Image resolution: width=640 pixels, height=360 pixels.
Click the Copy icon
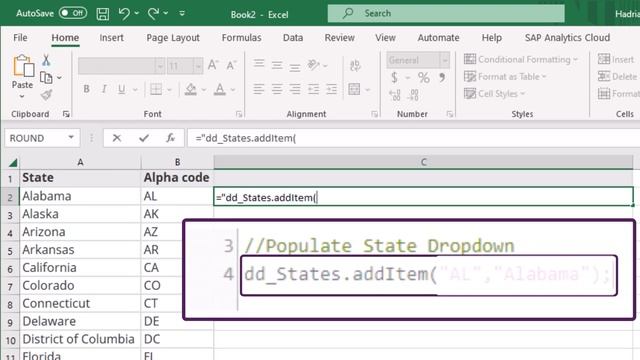[46, 78]
